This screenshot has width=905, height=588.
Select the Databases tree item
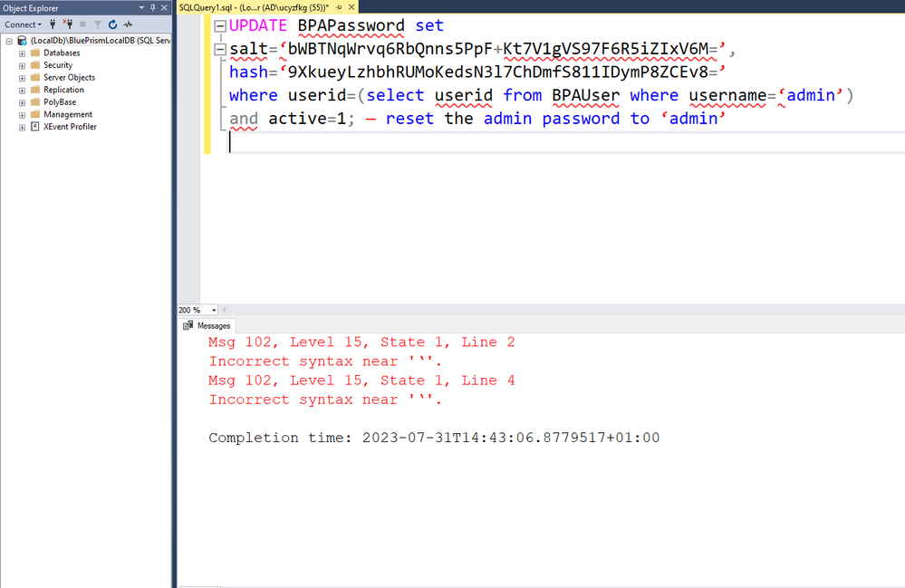62,53
